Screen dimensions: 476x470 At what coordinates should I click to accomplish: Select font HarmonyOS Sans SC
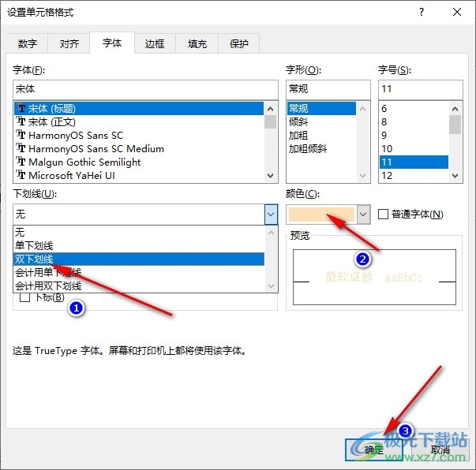[x=139, y=135]
